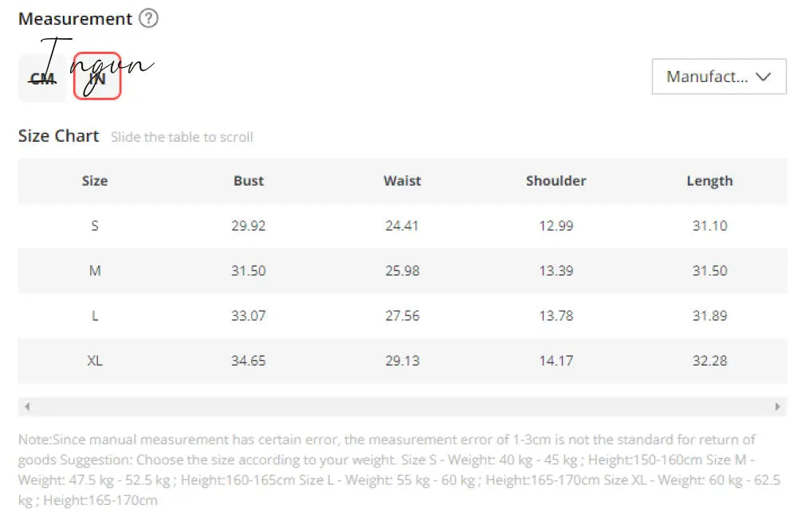
Task: Click the Measurement help question mark icon
Action: (148, 18)
